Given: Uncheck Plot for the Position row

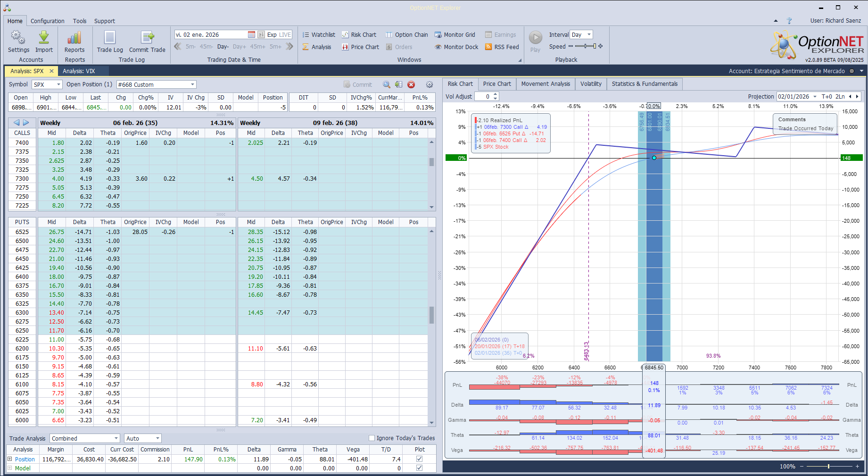Looking at the screenshot, I should click(x=419, y=459).
